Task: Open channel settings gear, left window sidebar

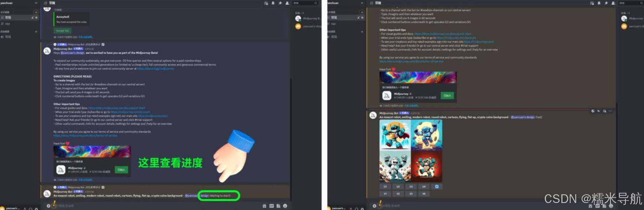Action: point(36,18)
